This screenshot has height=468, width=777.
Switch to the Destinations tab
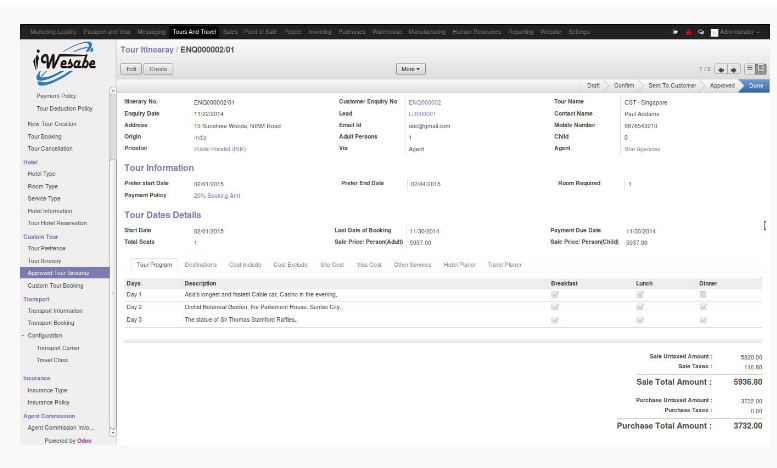201,265
